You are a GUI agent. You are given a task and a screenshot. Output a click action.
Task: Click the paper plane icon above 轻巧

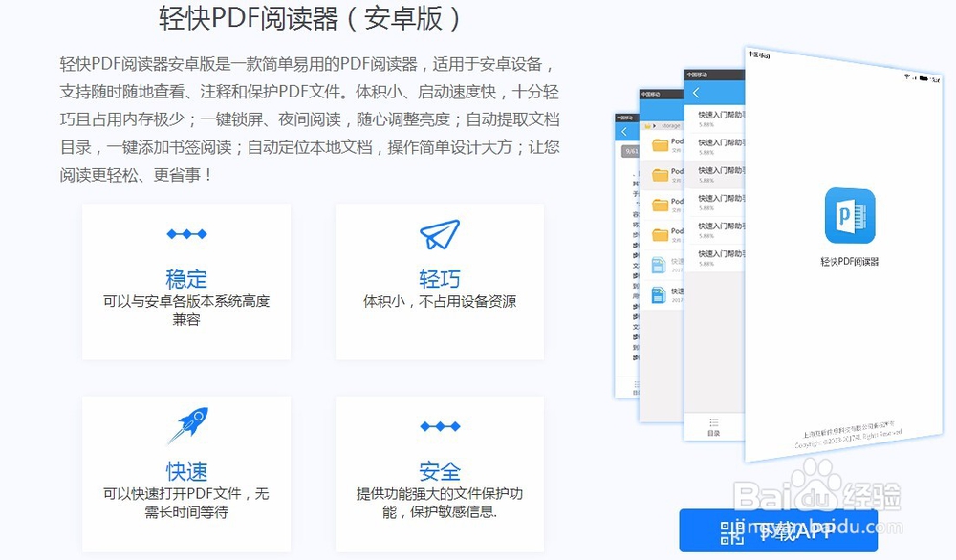point(440,234)
